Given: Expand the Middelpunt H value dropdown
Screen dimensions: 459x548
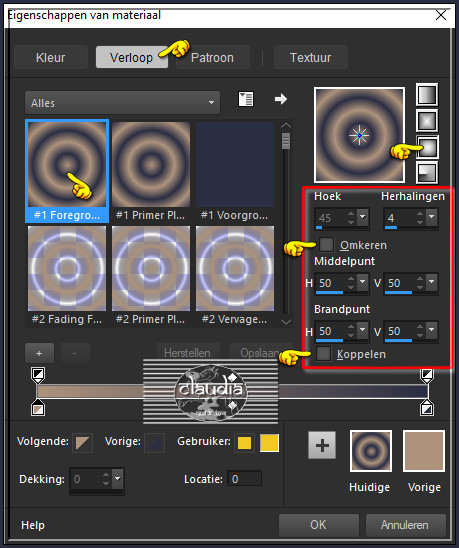Looking at the screenshot, I should point(363,282).
